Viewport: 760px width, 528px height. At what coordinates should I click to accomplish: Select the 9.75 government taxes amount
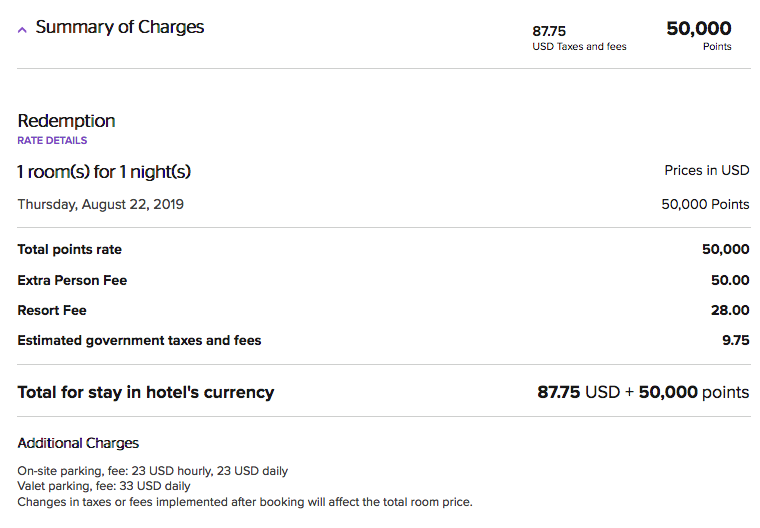[736, 340]
